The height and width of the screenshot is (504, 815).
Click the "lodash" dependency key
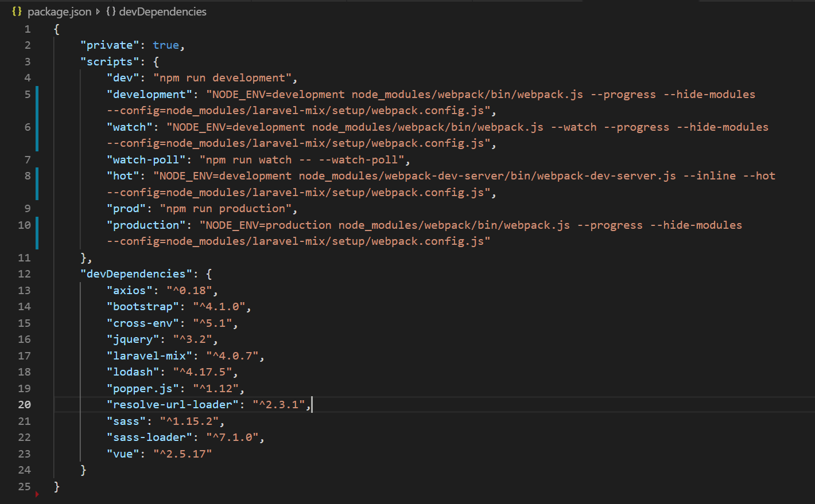click(133, 372)
